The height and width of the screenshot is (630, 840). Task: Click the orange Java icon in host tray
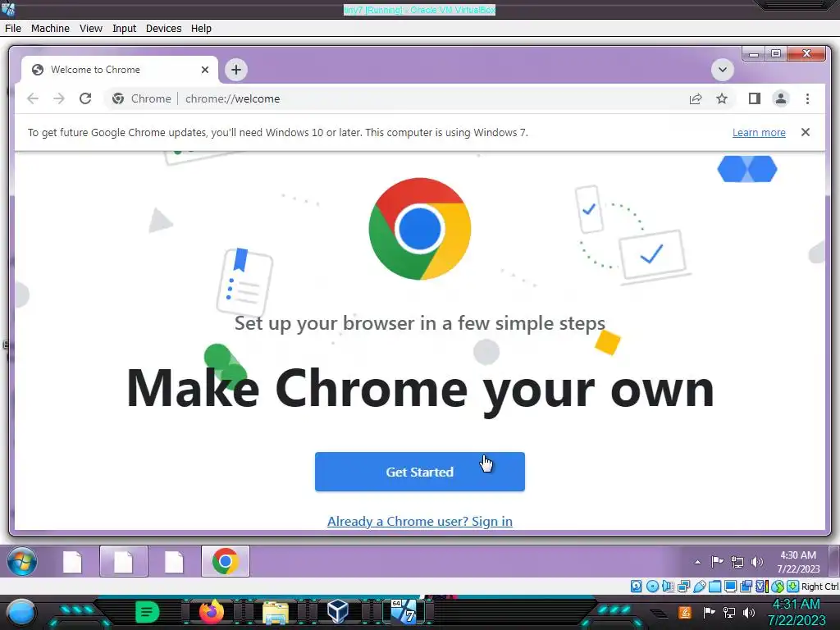[x=685, y=612]
